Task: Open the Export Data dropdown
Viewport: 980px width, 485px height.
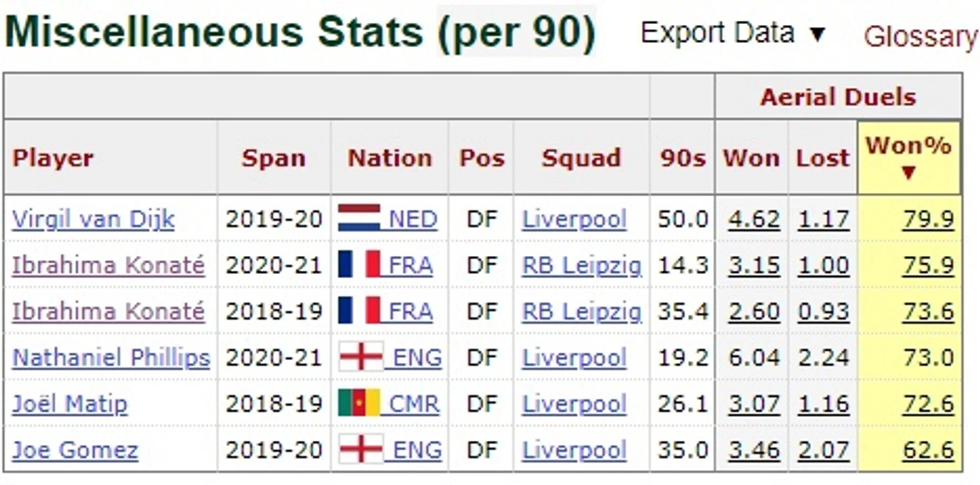Action: point(733,32)
